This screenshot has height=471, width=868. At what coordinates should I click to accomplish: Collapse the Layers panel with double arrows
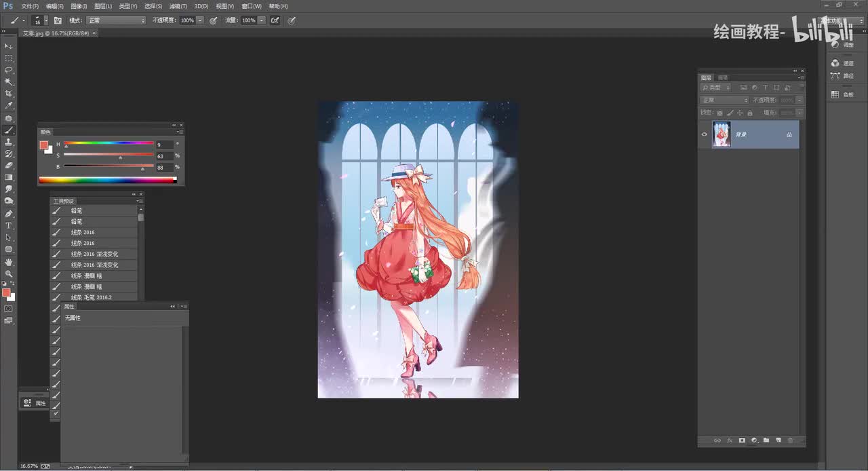[795, 71]
